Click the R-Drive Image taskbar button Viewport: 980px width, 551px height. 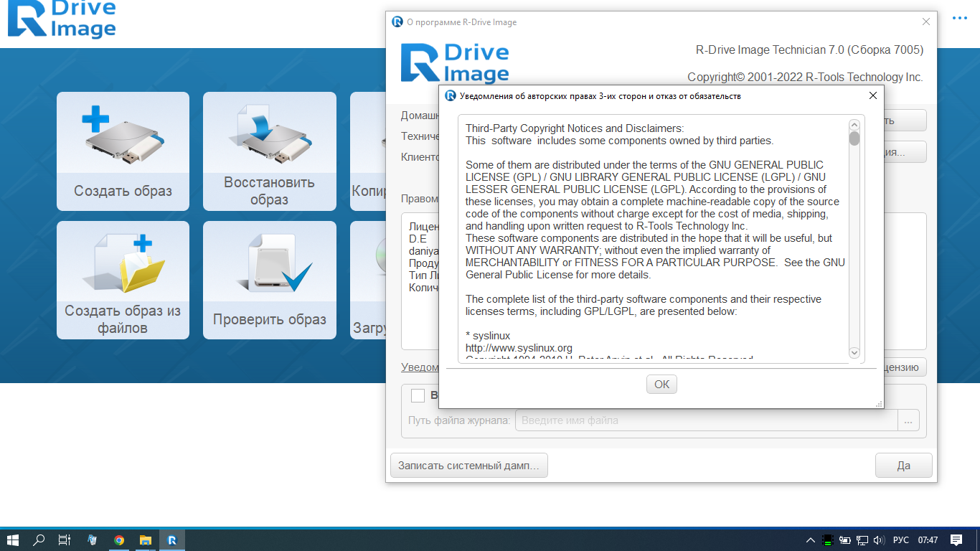[172, 540]
